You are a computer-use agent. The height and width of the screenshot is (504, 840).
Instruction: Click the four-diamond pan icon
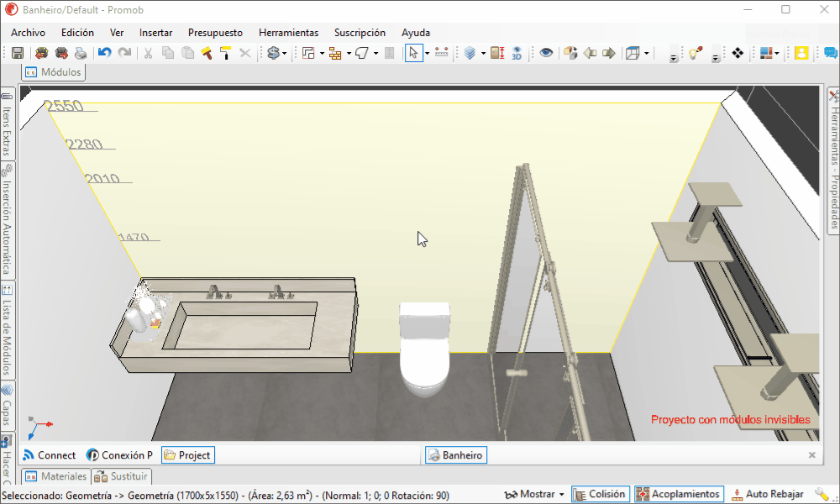point(738,53)
